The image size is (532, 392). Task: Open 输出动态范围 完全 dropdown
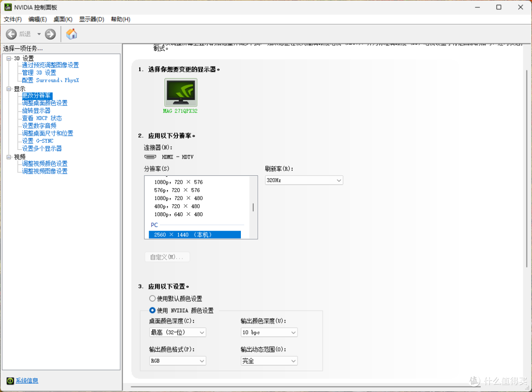(269, 361)
